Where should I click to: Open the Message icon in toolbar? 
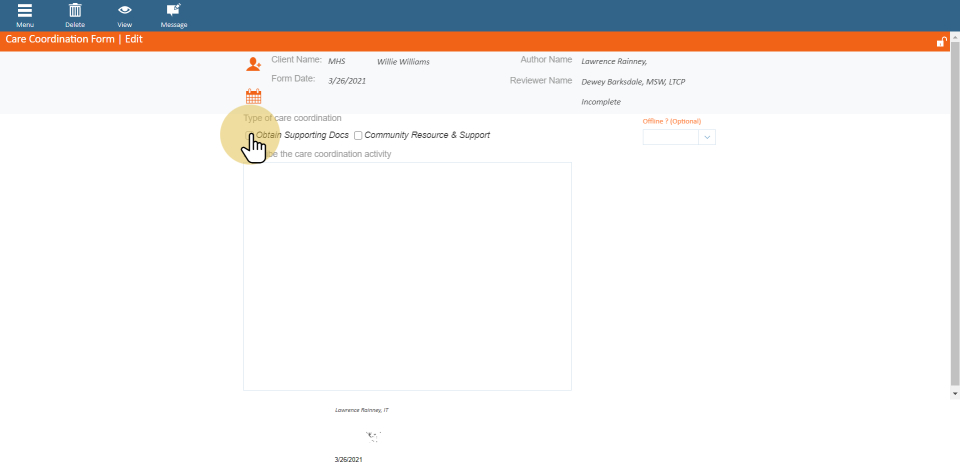[174, 10]
